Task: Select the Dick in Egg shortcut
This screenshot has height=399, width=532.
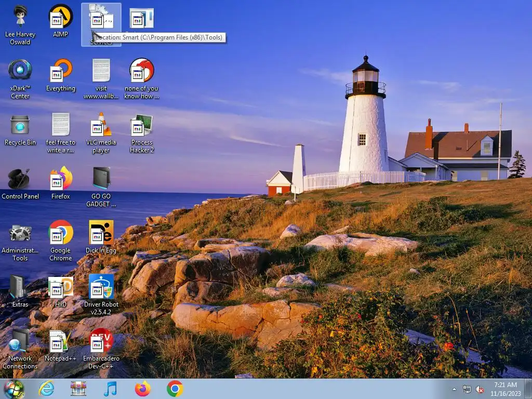Action: coord(101,237)
